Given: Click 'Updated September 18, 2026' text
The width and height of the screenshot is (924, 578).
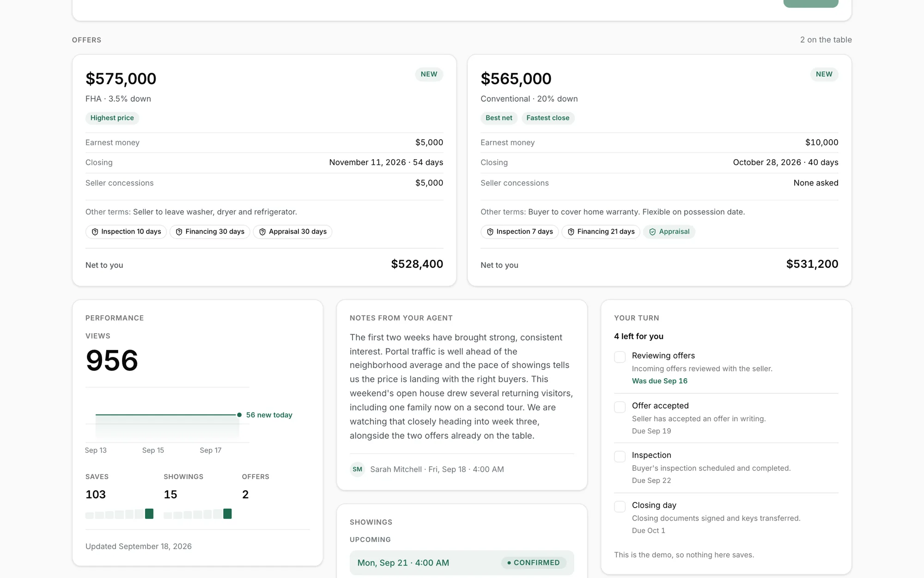Looking at the screenshot, I should coord(139,547).
